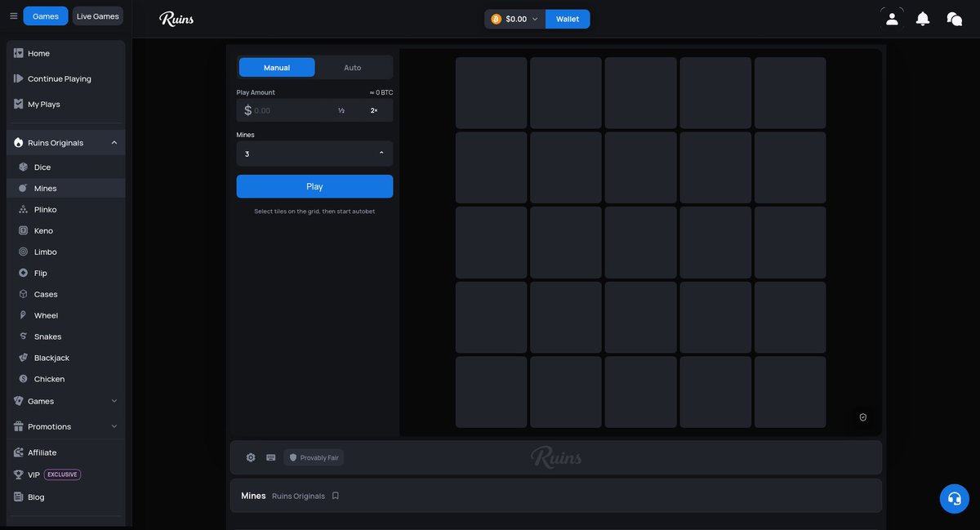The width and height of the screenshot is (980, 530).
Task: Open the Affiliate page
Action: (x=66, y=452)
